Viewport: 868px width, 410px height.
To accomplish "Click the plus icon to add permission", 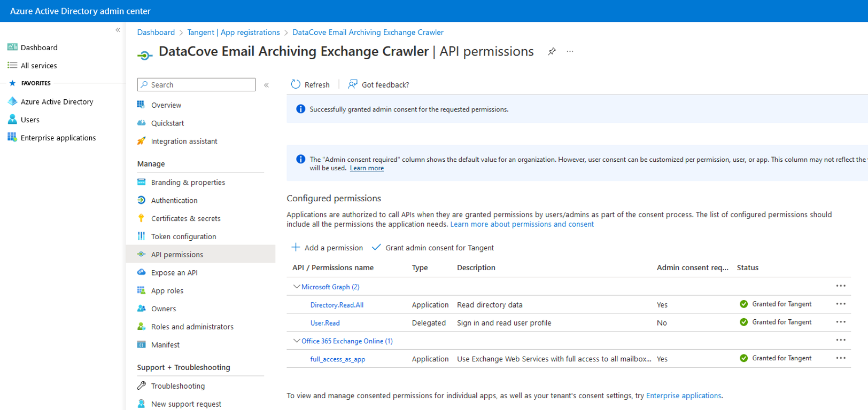I will coord(296,247).
